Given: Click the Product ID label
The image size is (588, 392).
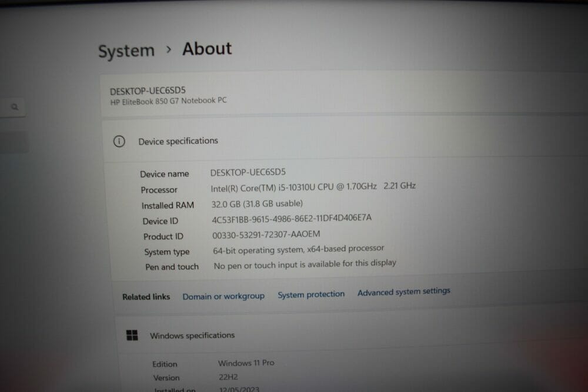Looking at the screenshot, I should point(163,236).
